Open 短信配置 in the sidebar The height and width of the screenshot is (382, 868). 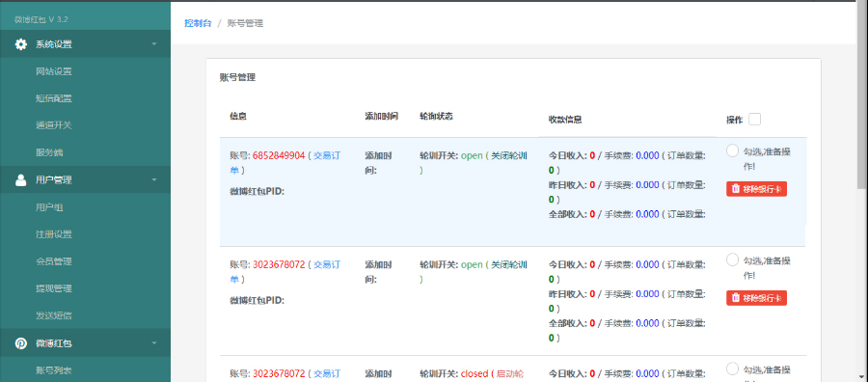[x=54, y=98]
